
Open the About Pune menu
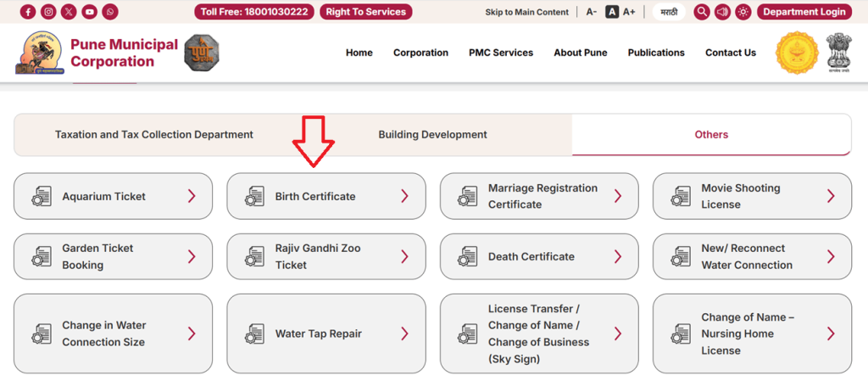click(580, 53)
